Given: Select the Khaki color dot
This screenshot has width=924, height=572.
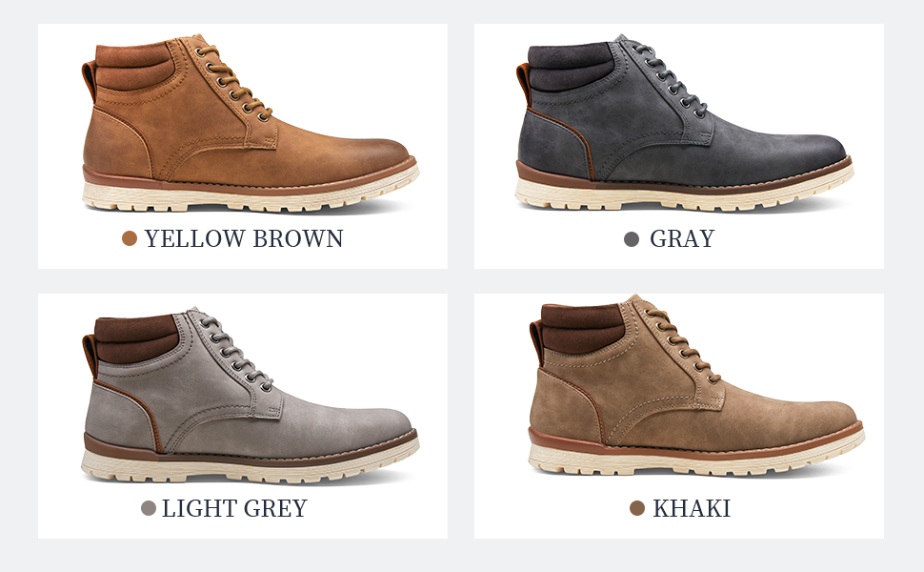Looking at the screenshot, I should [x=637, y=508].
